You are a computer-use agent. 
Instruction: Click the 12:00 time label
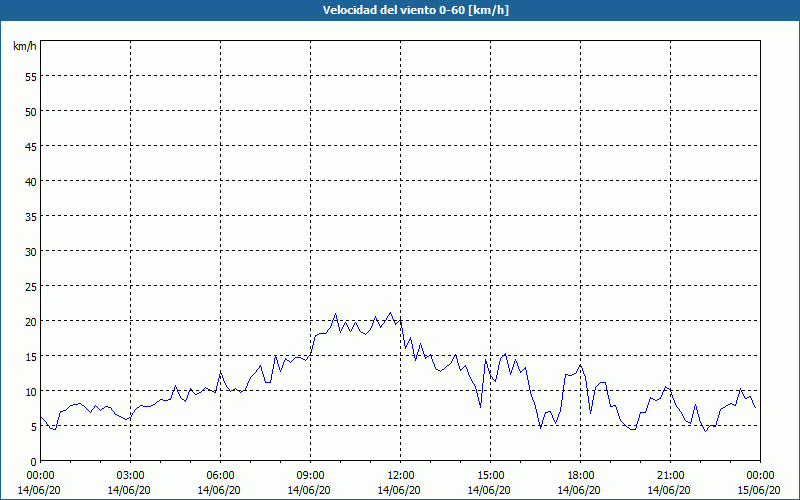point(401,476)
